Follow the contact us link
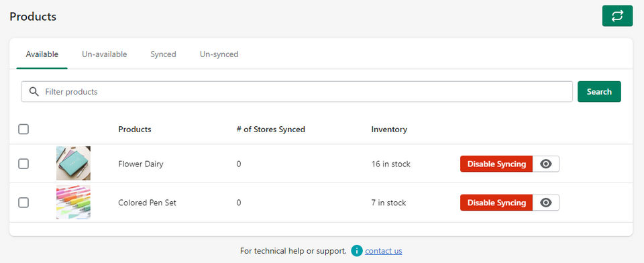 384,251
